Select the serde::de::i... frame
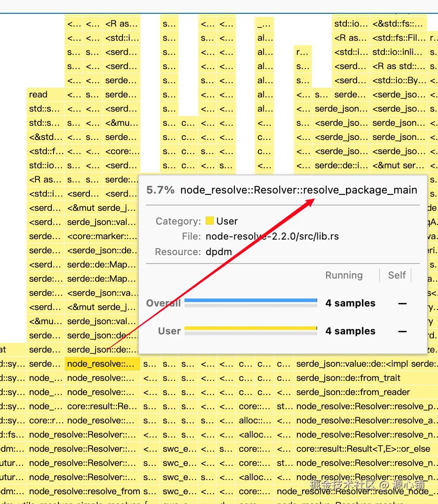Viewport: 438px width, 504px height. point(341,165)
